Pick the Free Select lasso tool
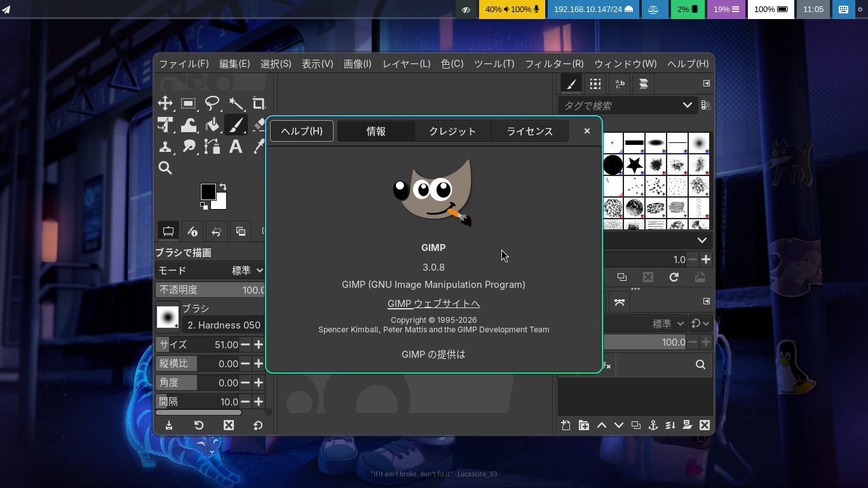The width and height of the screenshot is (868, 488). (x=212, y=104)
